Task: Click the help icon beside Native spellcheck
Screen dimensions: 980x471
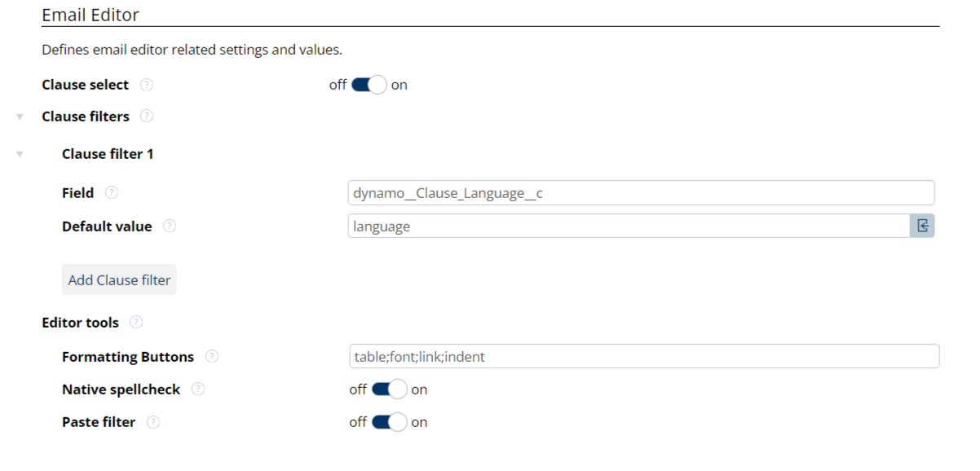Action: tap(198, 390)
